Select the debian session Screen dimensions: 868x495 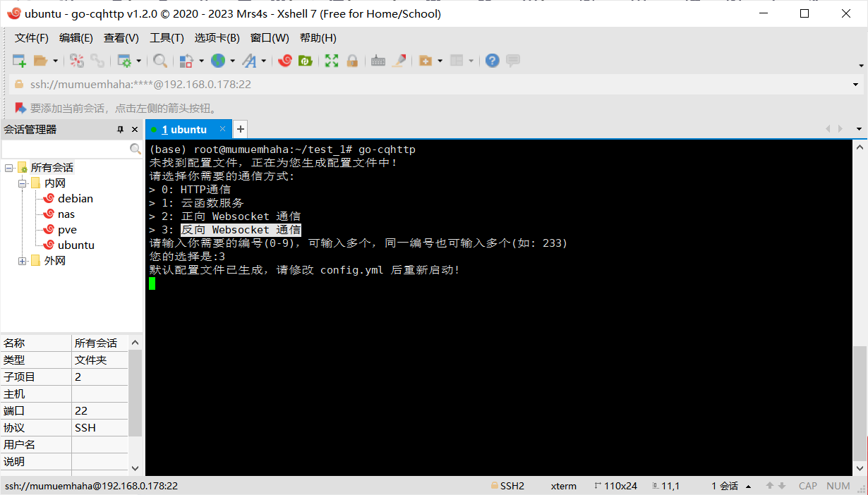tap(76, 199)
